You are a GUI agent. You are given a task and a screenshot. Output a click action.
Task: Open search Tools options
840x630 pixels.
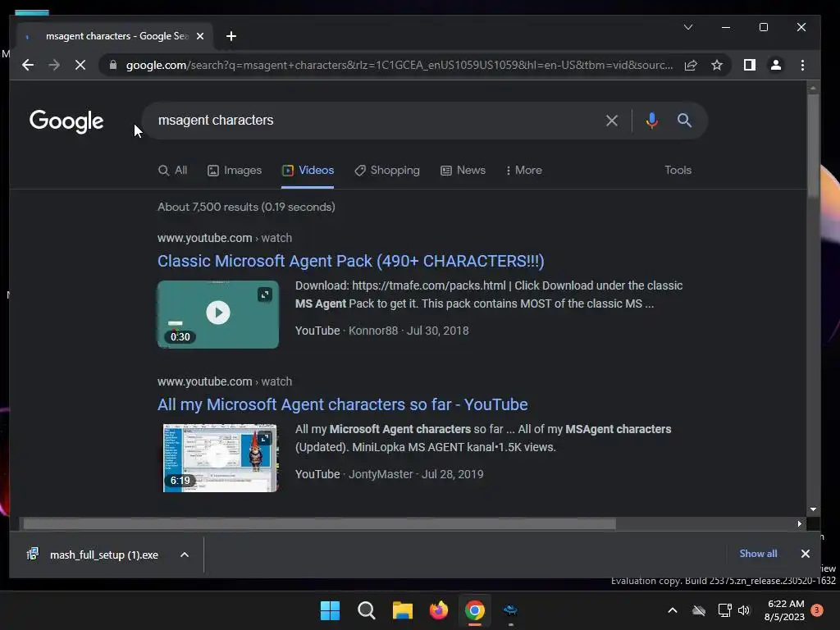(678, 171)
